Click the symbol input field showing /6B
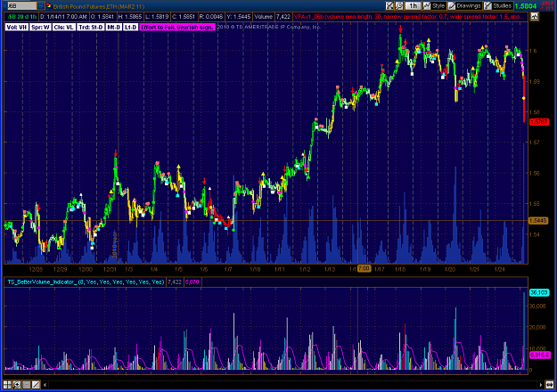 tap(21, 6)
